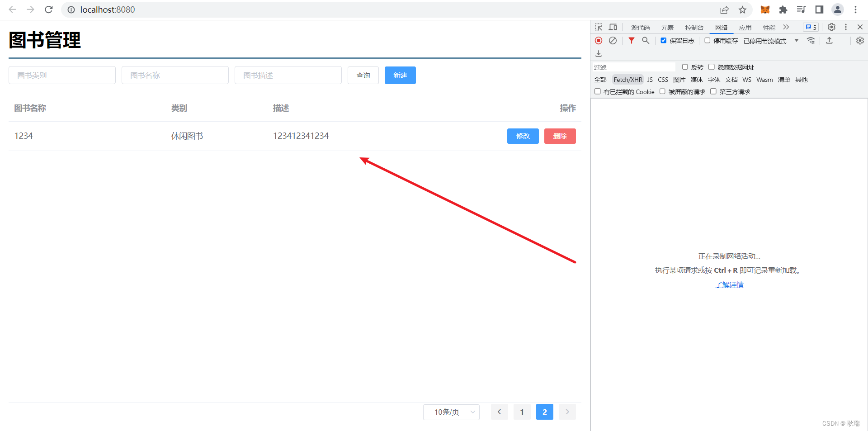868x431 pixels.
Task: Focus the 图书名称 input field
Action: [175, 75]
